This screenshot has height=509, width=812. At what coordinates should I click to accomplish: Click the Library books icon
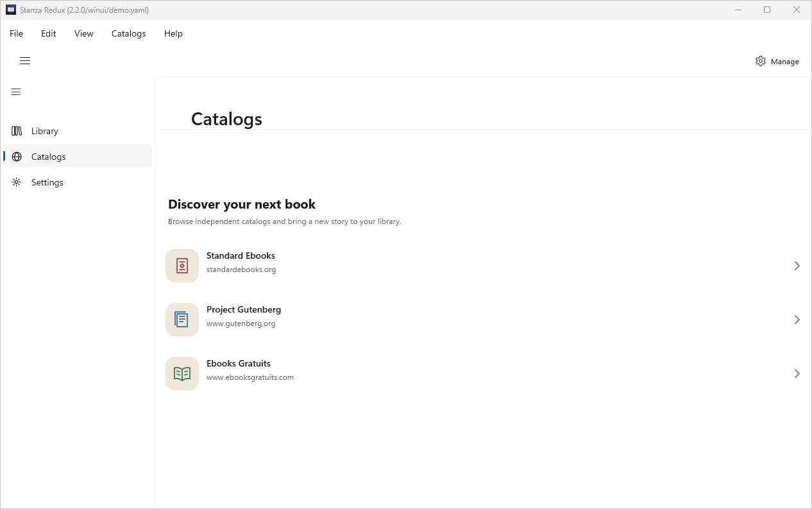17,131
